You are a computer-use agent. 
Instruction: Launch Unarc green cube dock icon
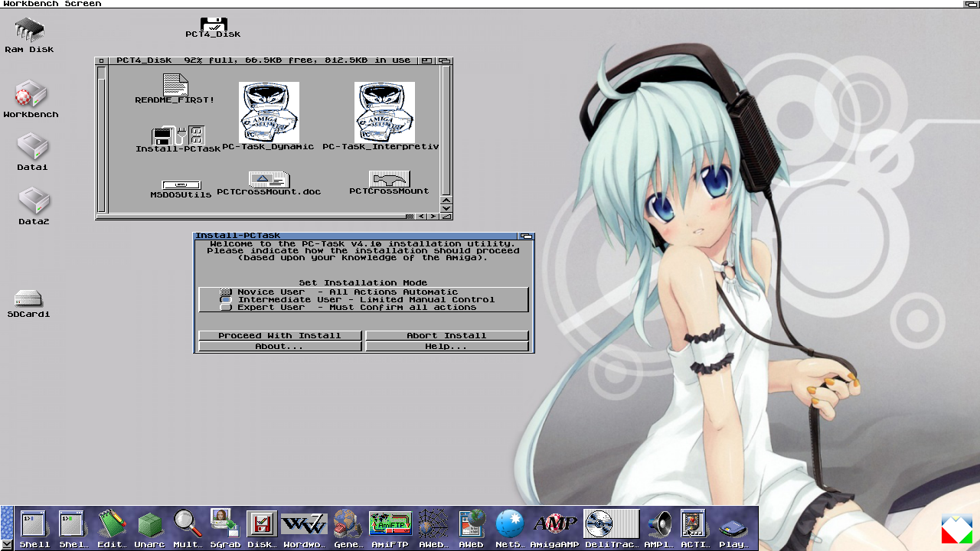click(150, 529)
